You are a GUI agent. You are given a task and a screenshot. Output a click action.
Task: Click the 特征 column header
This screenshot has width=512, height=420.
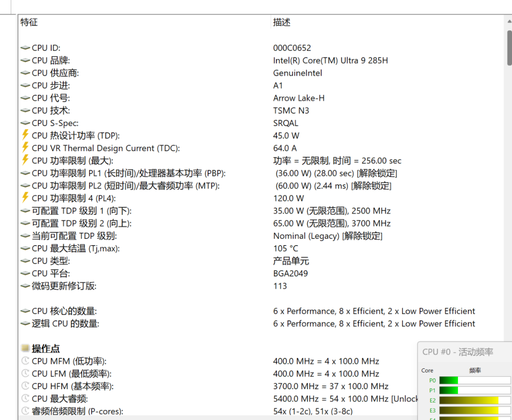29,22
